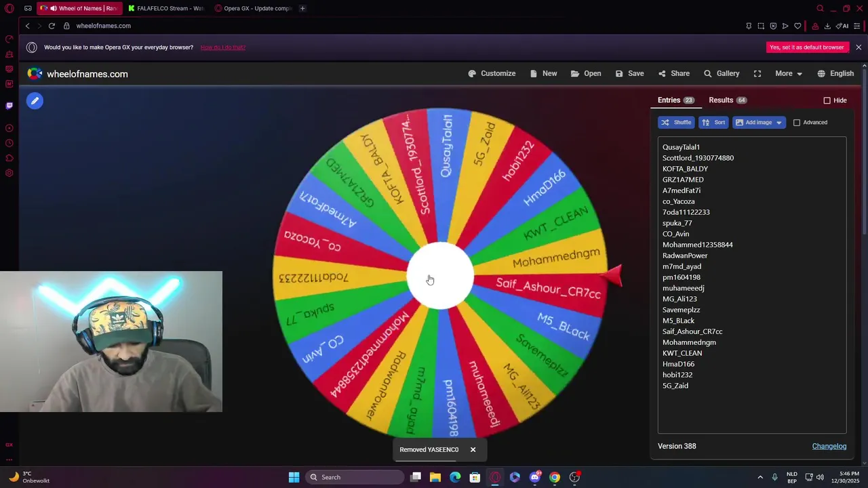
Task: Bookmark the page with the heart icon
Action: pos(797,26)
